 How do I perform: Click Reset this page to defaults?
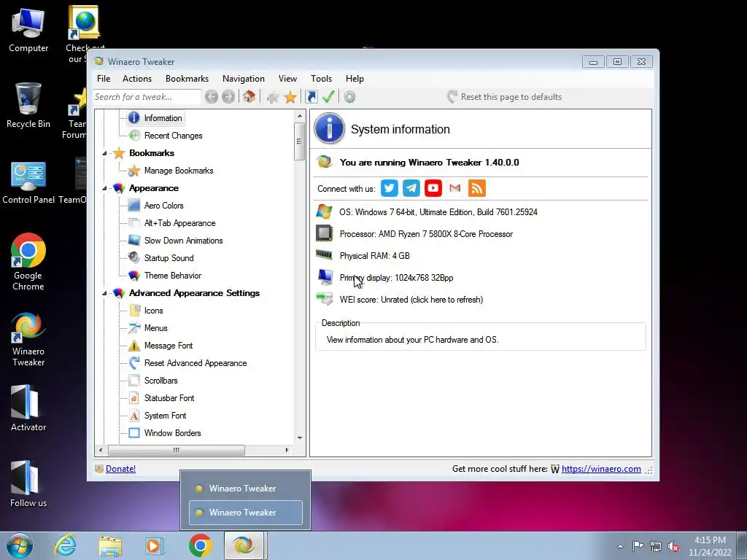pyautogui.click(x=505, y=97)
